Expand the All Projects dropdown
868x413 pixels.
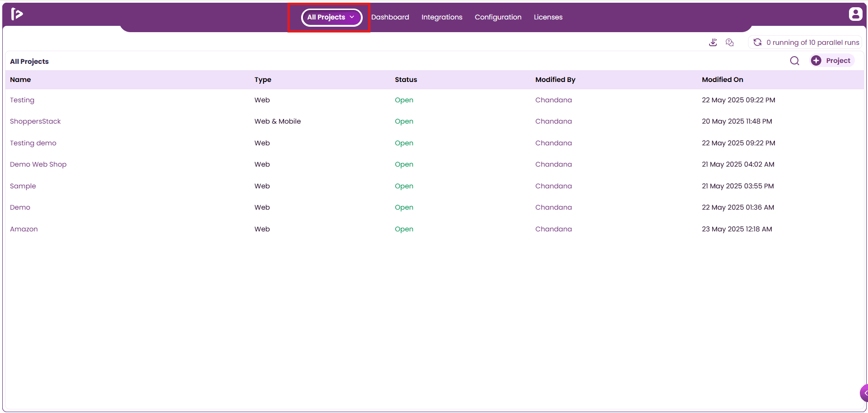[331, 17]
